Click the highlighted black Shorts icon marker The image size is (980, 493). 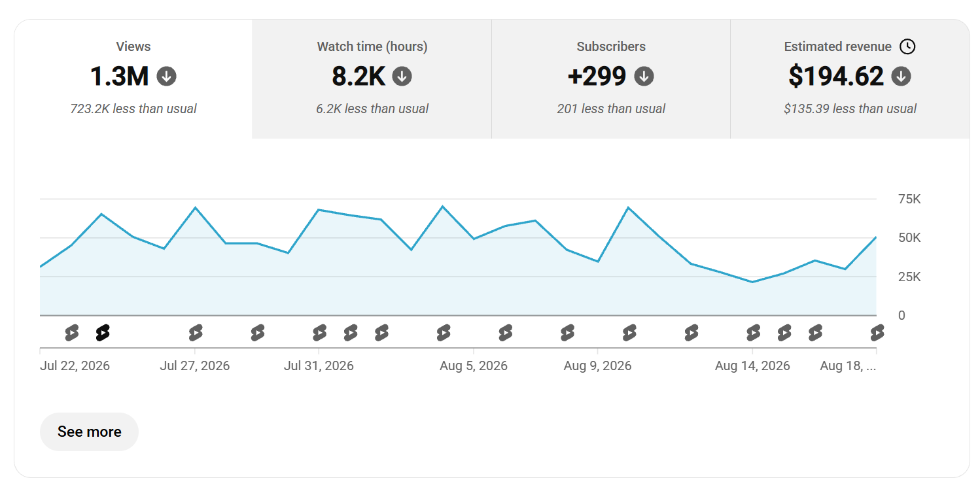(103, 333)
